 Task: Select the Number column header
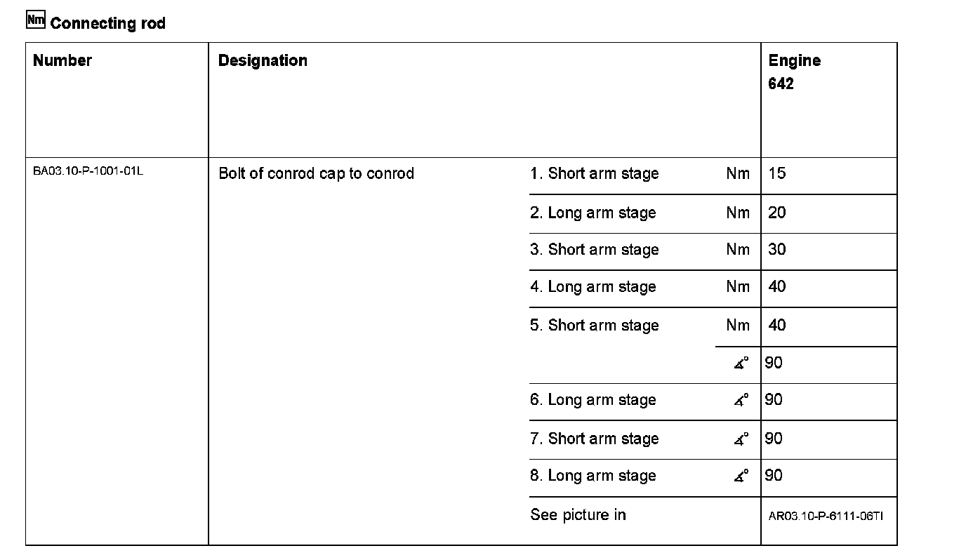[62, 60]
